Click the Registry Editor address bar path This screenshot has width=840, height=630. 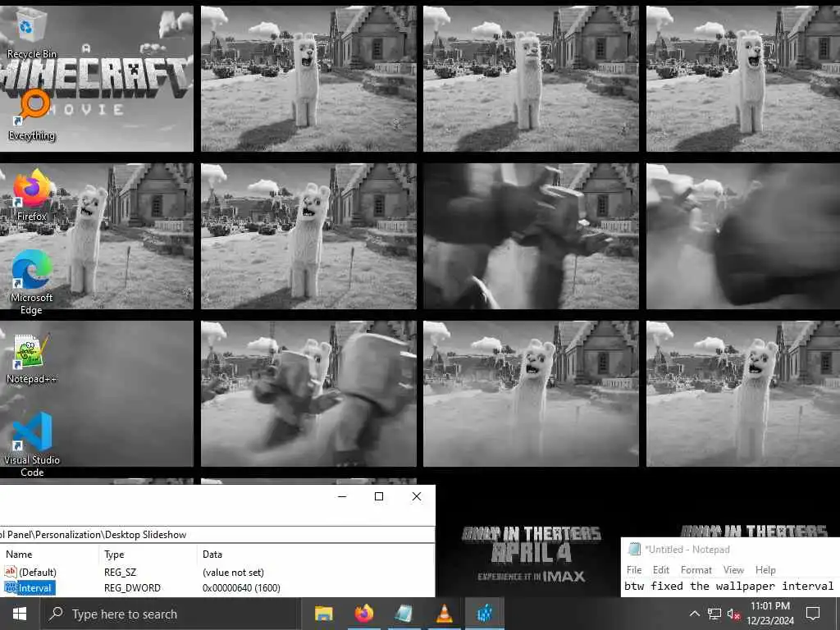click(x=217, y=535)
